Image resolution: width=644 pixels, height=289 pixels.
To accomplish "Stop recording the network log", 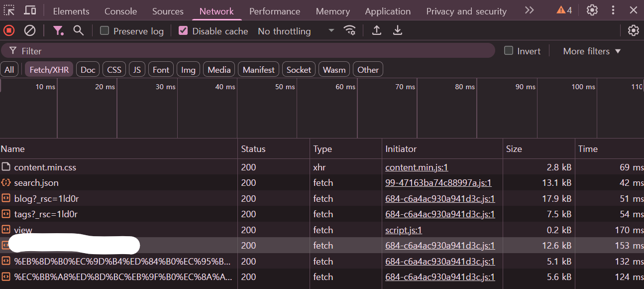I will [x=9, y=31].
